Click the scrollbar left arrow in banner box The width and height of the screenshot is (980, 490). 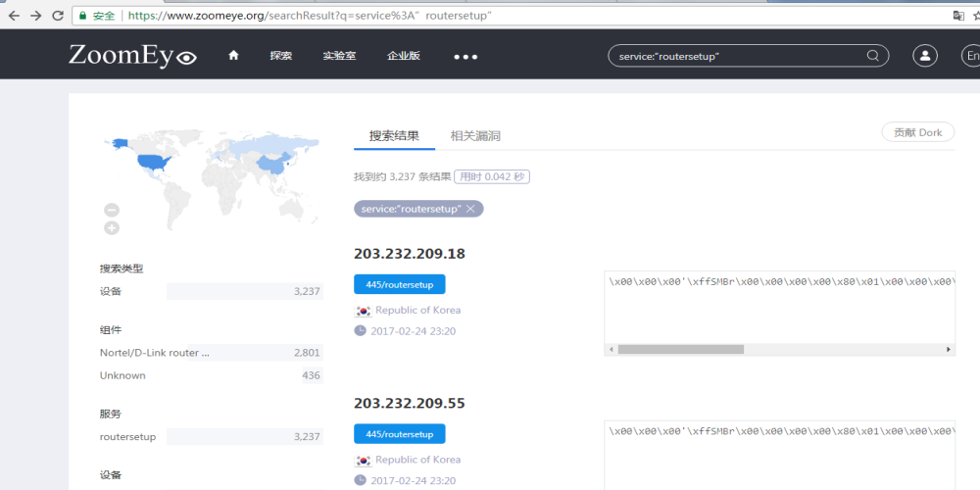[611, 350]
